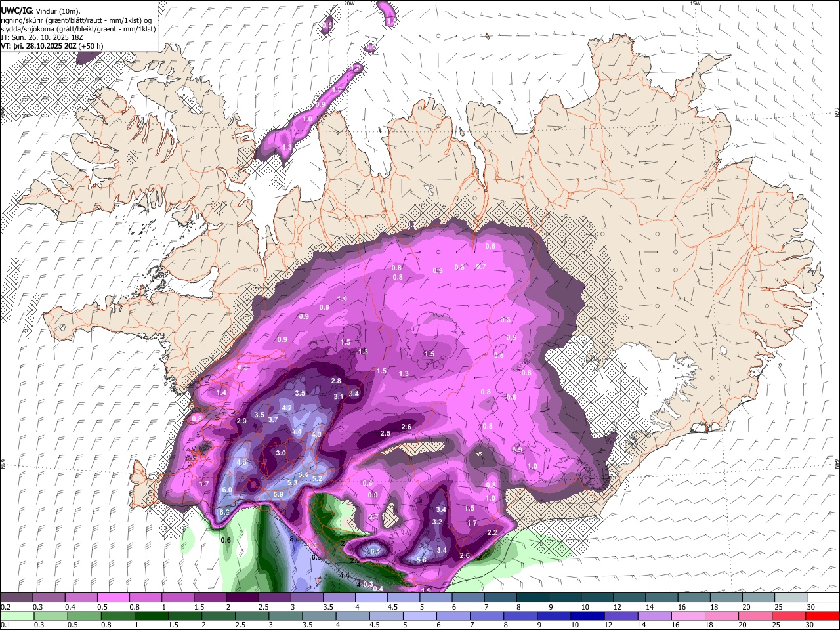Image resolution: width=840 pixels, height=630 pixels.
Task: Click the white swatch labelled 30 on the purple-to-grey bar
Action: pos(822,598)
